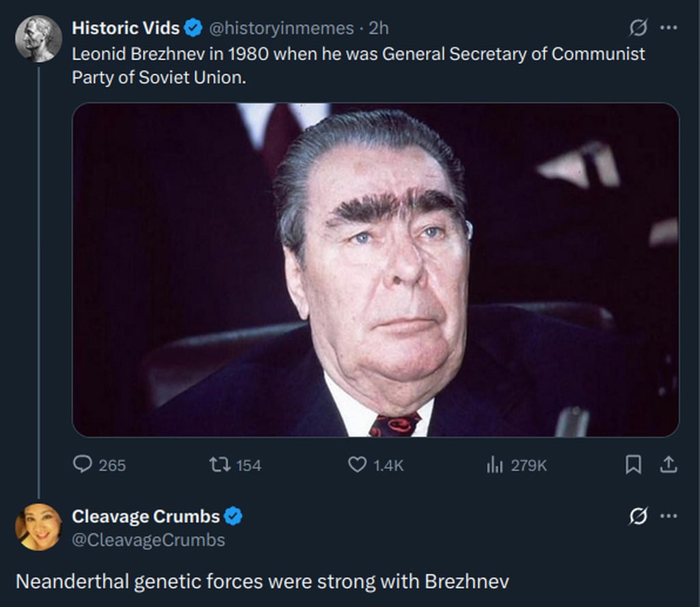The image size is (700, 607).
Task: Expand the Brezhnev photo in the tweet
Action: pyautogui.click(x=375, y=269)
